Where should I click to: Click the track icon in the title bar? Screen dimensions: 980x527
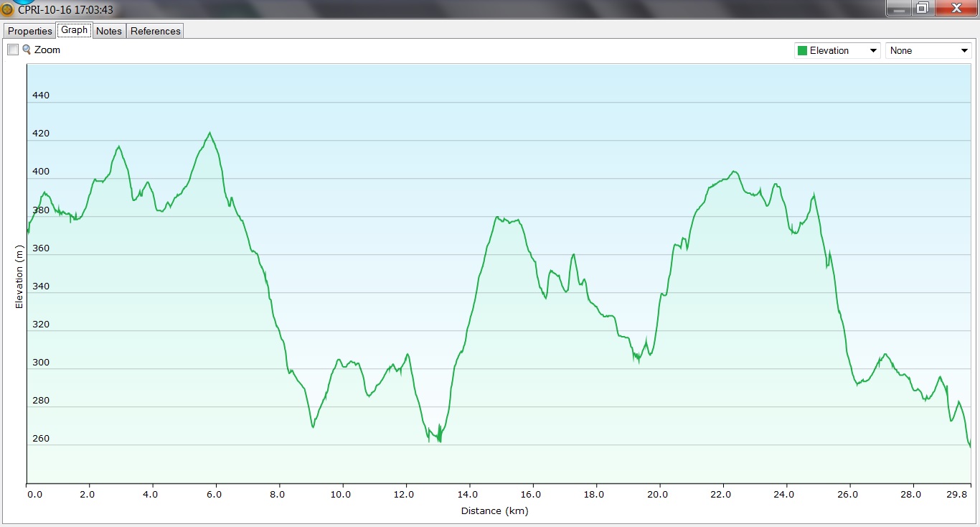7,10
